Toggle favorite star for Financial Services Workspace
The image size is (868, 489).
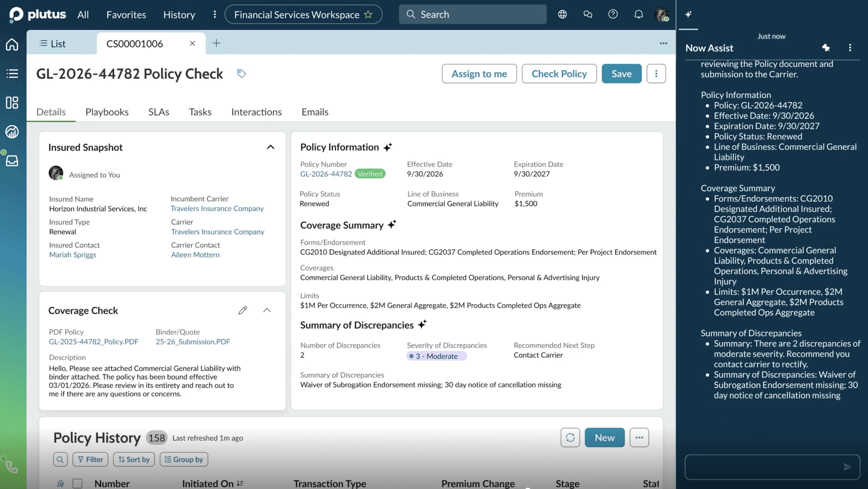point(368,14)
